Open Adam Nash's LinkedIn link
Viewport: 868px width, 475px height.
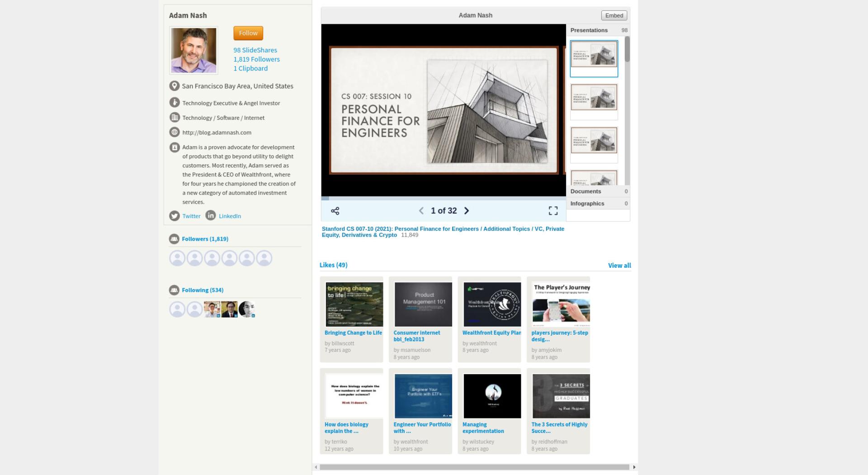230,216
